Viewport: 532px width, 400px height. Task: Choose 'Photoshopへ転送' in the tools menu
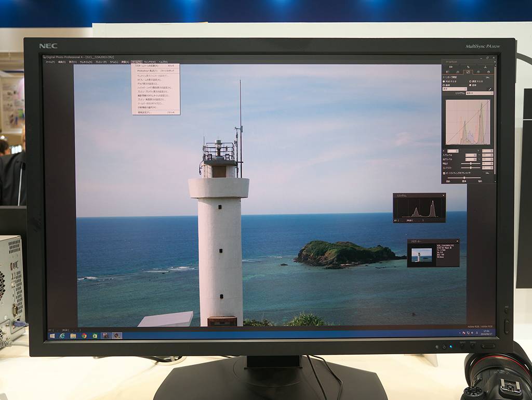click(156, 71)
